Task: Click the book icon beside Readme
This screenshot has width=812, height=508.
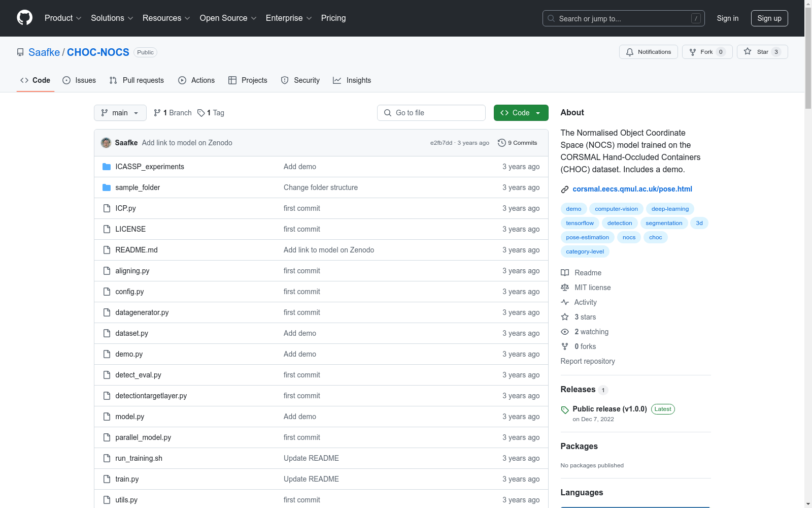Action: point(565,273)
